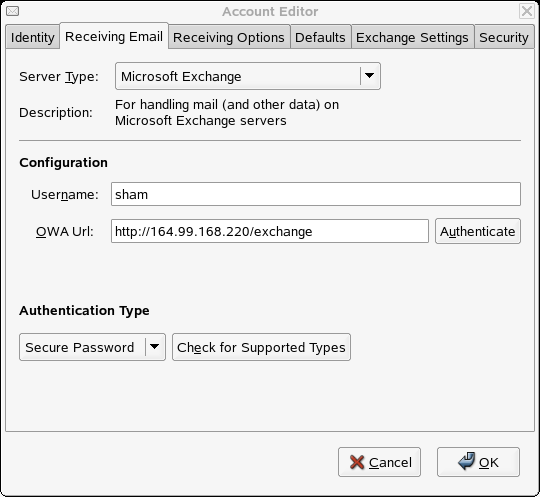Select the Receiving Email tab
Viewport: 540px width, 497px height.
114,36
